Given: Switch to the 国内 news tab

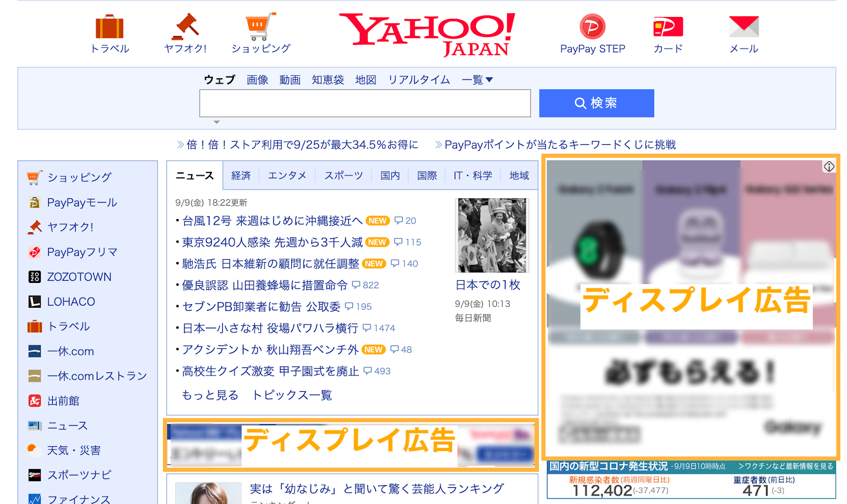Looking at the screenshot, I should tap(390, 176).
